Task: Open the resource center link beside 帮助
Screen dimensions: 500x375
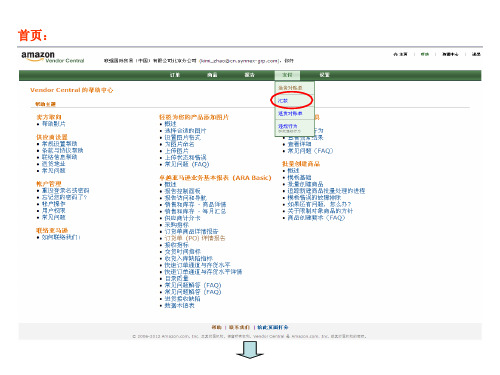Action: [450, 54]
